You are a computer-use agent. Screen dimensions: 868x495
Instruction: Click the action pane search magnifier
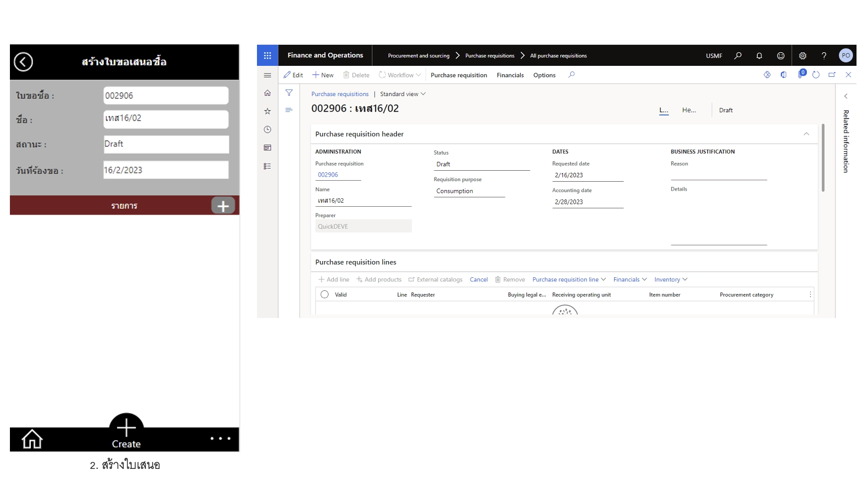pos(571,75)
